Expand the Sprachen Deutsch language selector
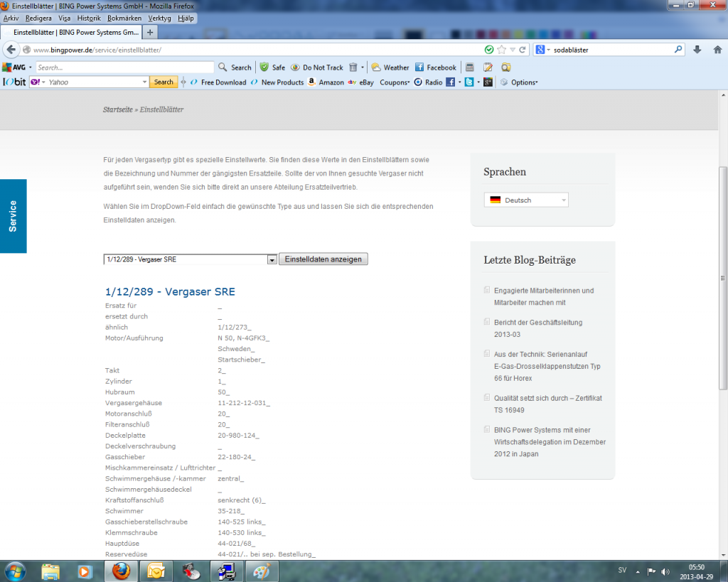This screenshot has height=582, width=728. (526, 200)
